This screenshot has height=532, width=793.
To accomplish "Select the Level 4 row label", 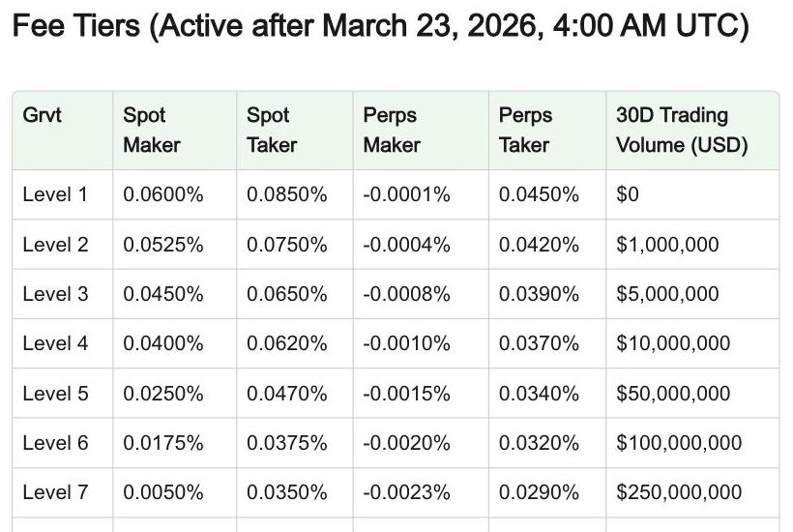I will [56, 344].
